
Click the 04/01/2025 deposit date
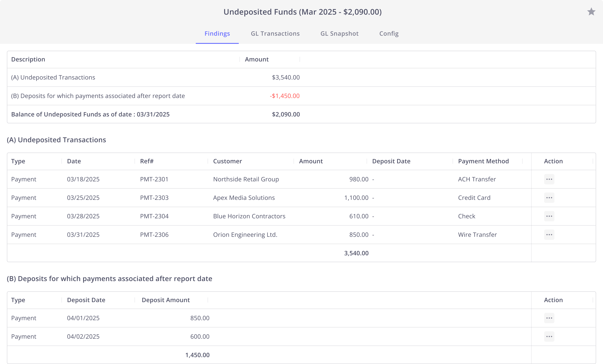coord(83,318)
